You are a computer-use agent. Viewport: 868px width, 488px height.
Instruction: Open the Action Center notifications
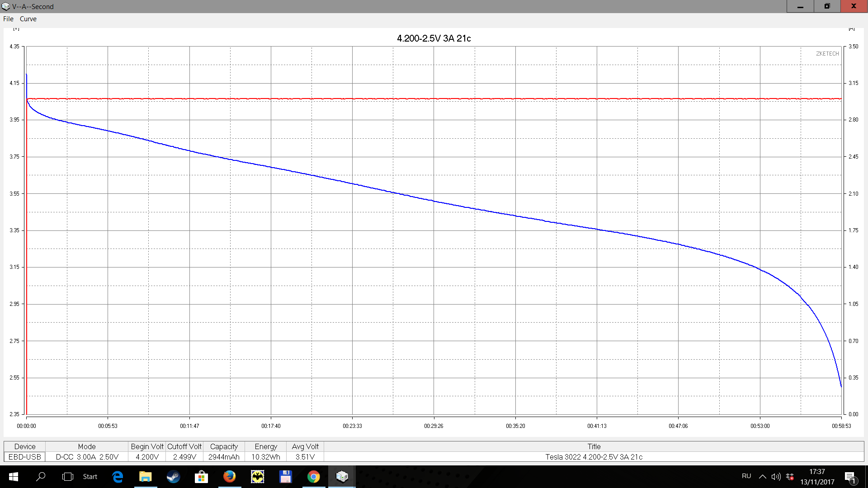click(x=850, y=477)
